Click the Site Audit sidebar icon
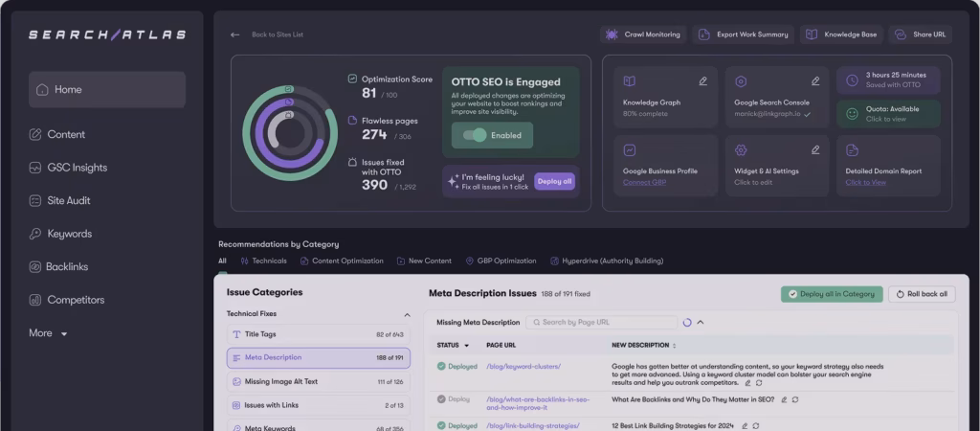This screenshot has width=980, height=431. (x=36, y=201)
